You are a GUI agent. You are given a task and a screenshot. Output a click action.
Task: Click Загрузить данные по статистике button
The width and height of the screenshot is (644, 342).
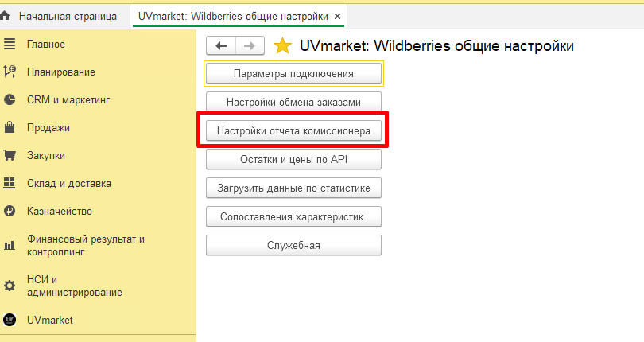pyautogui.click(x=293, y=188)
